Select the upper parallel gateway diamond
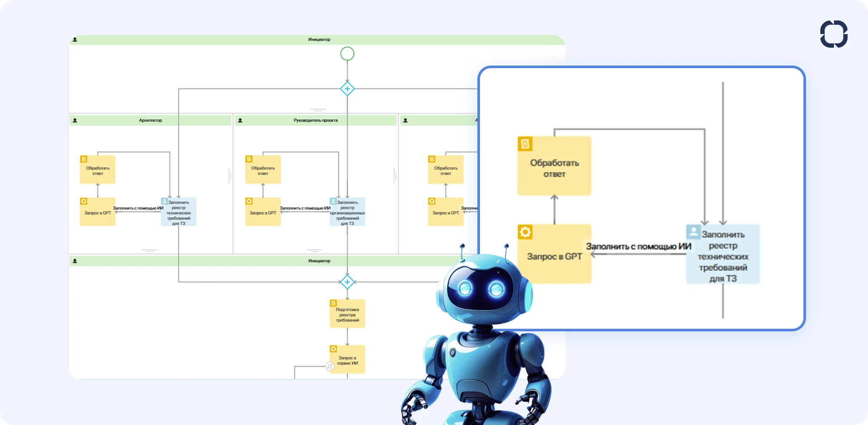868x425 pixels. [347, 89]
